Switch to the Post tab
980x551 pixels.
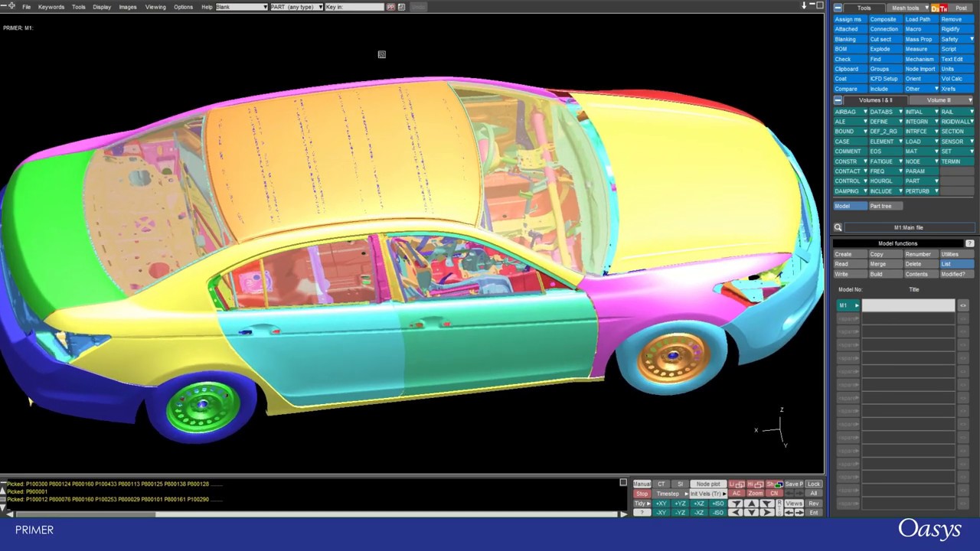point(960,8)
